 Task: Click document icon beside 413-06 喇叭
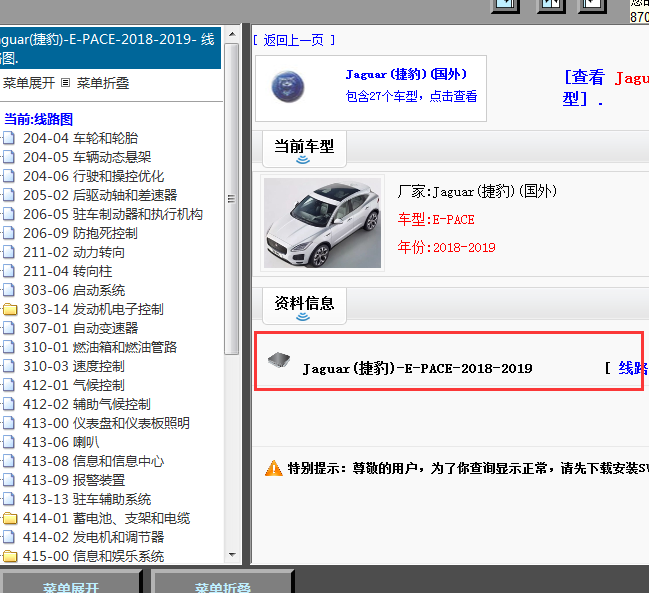pos(9,442)
